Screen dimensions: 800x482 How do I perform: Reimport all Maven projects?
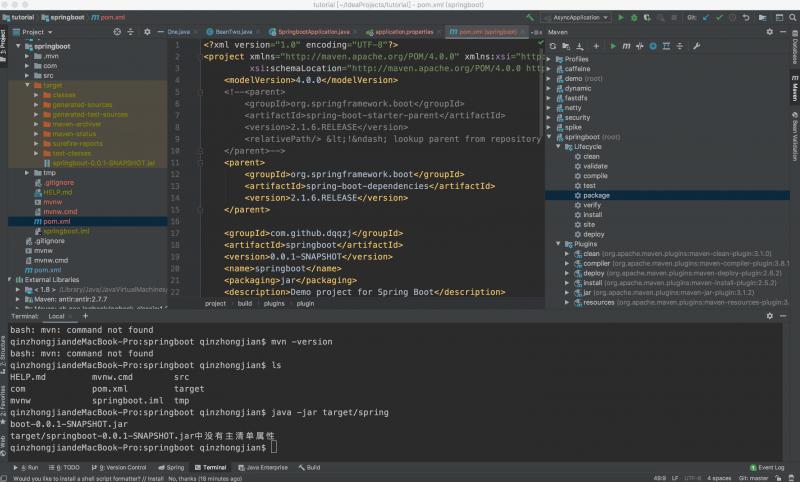click(x=555, y=46)
